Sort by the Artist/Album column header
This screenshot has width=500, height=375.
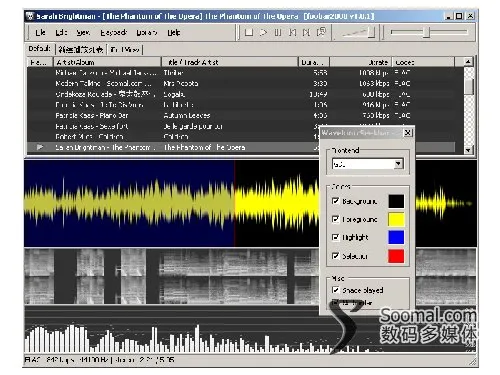click(x=107, y=62)
